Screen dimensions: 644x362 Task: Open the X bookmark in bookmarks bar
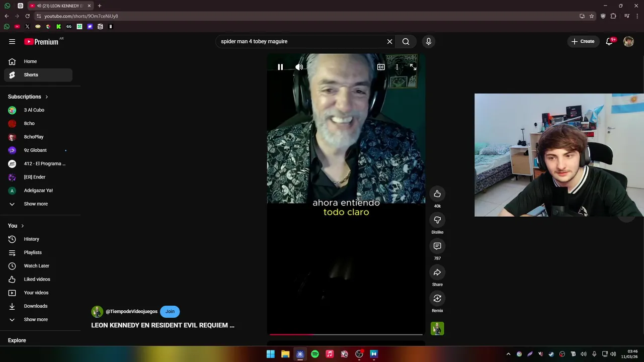27,26
